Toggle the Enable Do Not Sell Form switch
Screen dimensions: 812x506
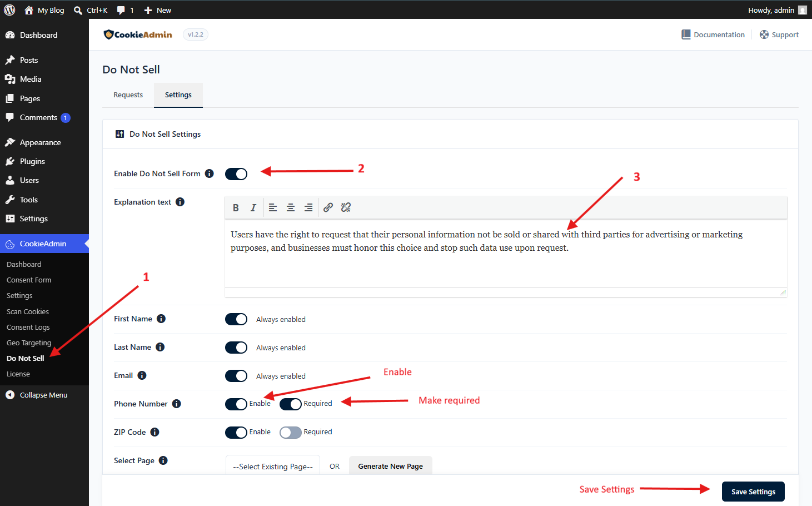click(236, 174)
